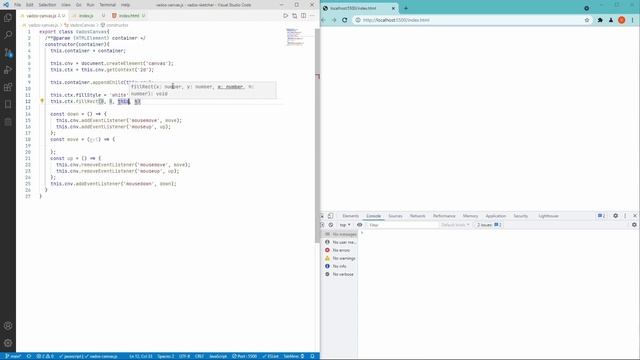Open the File menu

pos(18,5)
